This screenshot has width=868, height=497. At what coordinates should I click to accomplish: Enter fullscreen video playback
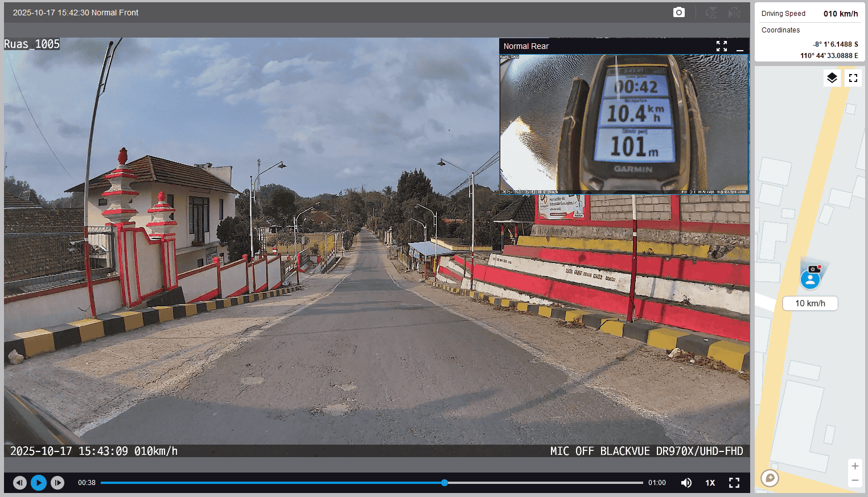734,483
